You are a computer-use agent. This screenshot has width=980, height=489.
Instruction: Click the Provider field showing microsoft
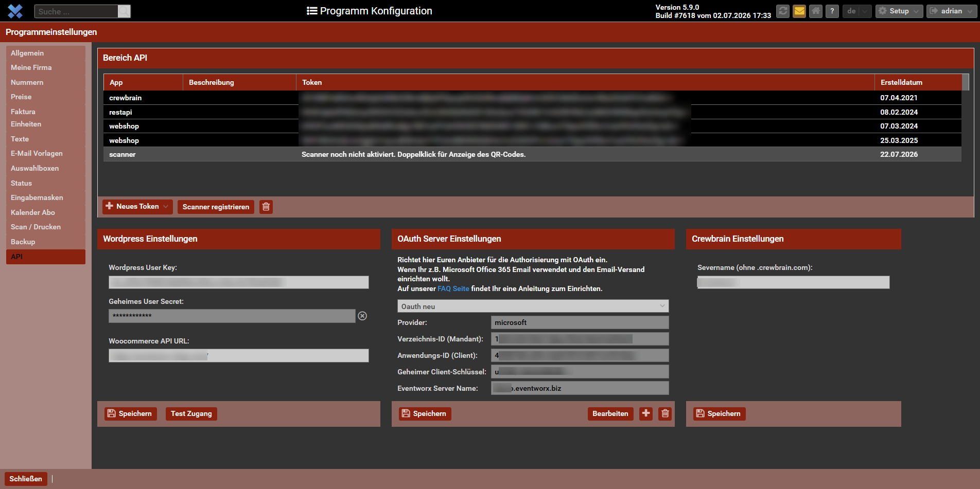[x=580, y=322]
